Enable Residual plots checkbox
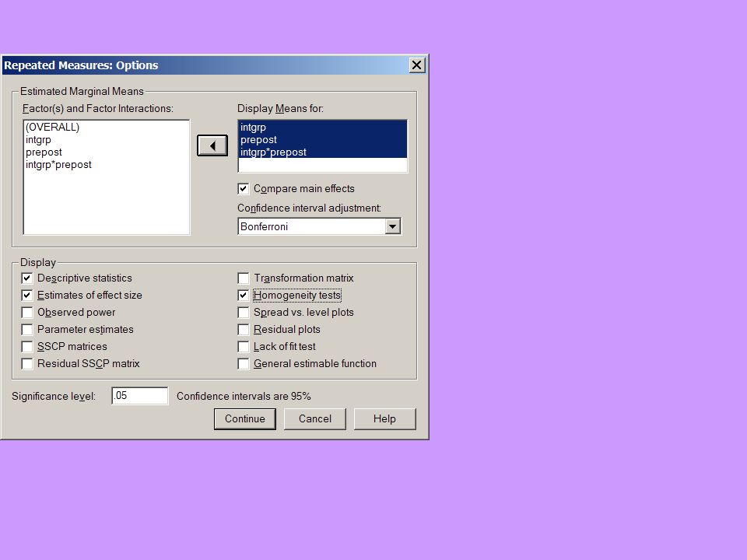747x560 pixels. (243, 330)
